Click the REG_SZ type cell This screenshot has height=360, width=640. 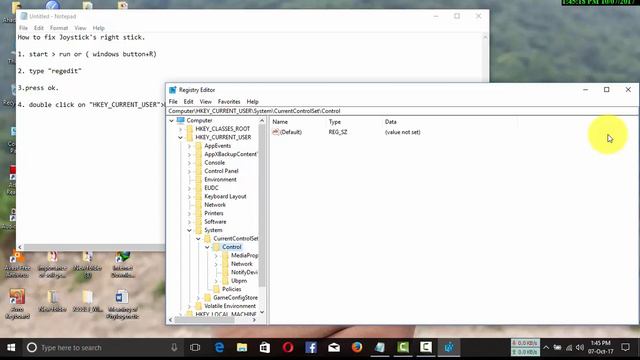[338, 132]
